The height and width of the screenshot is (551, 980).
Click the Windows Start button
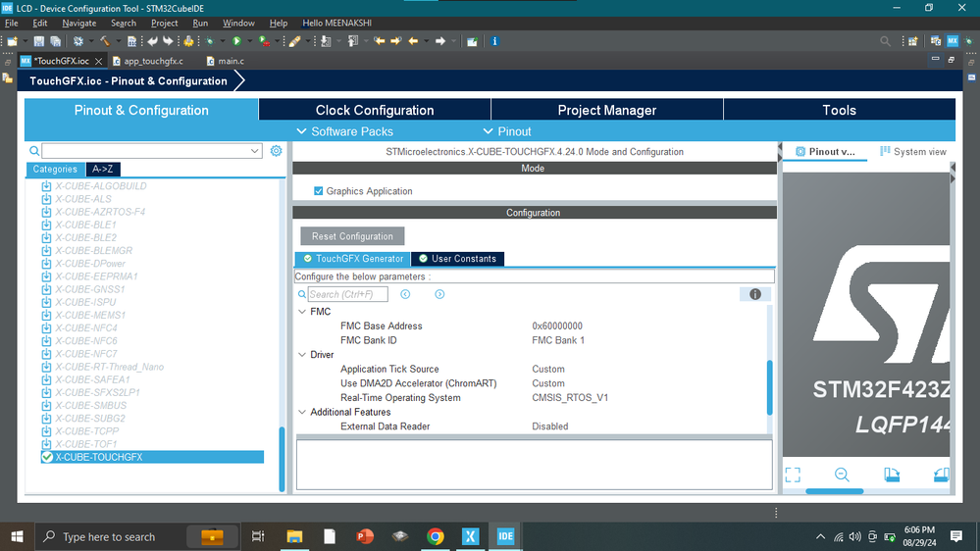click(x=17, y=536)
